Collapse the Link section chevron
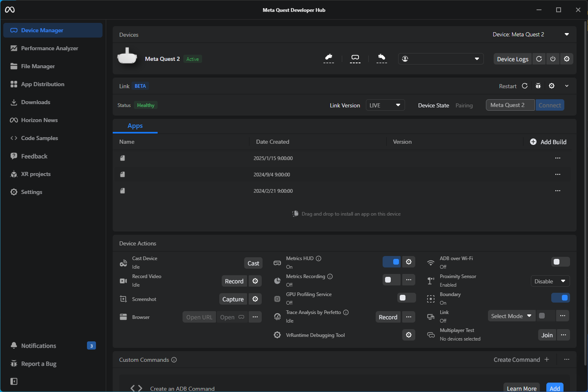The width and height of the screenshot is (588, 392). pyautogui.click(x=567, y=86)
